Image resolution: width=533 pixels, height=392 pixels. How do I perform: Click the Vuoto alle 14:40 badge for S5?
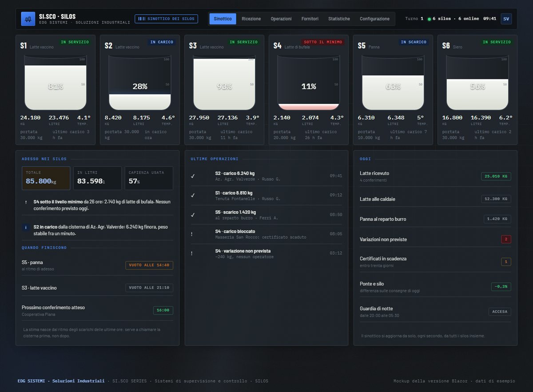[x=149, y=265]
